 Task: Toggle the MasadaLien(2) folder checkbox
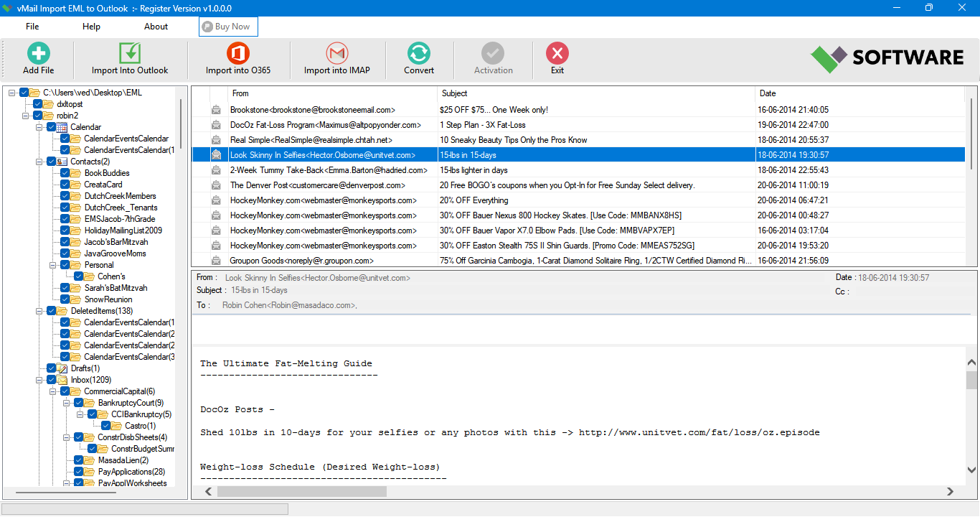[x=79, y=460]
